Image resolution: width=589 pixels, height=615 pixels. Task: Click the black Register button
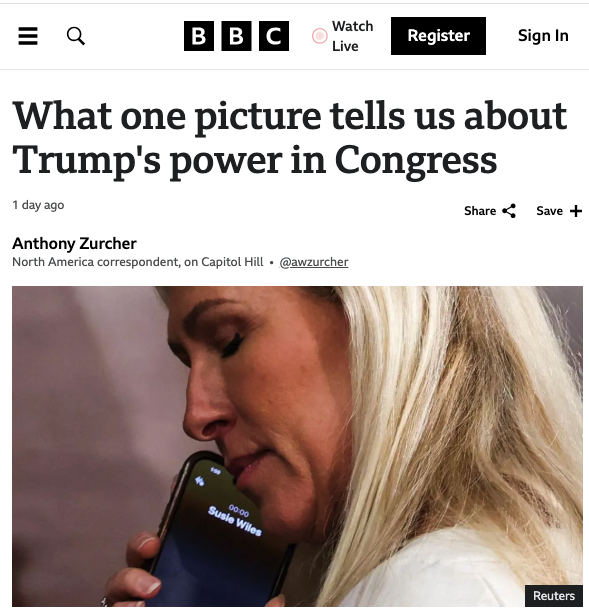(438, 36)
